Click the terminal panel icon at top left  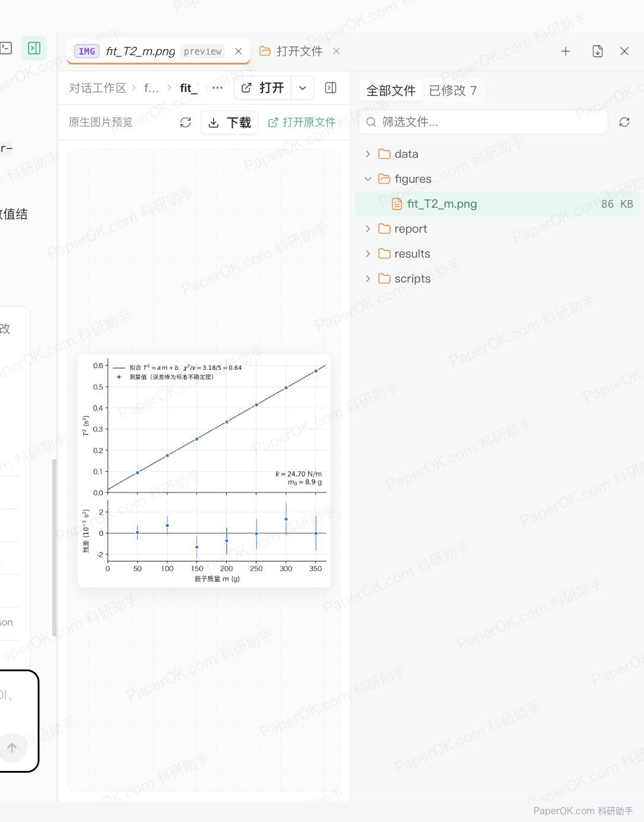[6, 48]
